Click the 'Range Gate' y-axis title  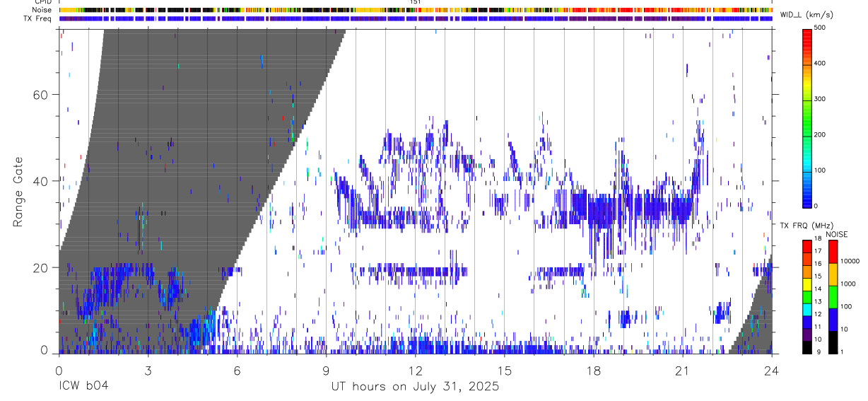click(19, 192)
